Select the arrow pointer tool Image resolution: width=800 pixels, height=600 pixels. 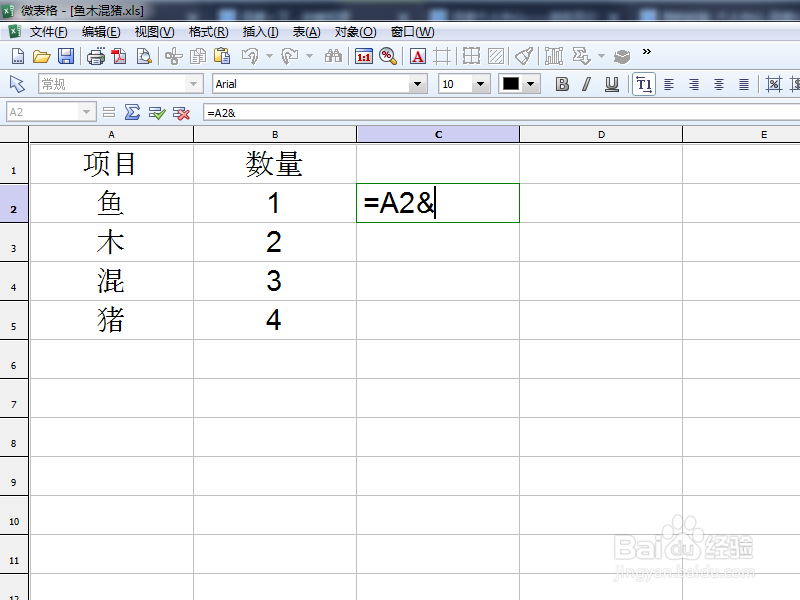tap(17, 84)
